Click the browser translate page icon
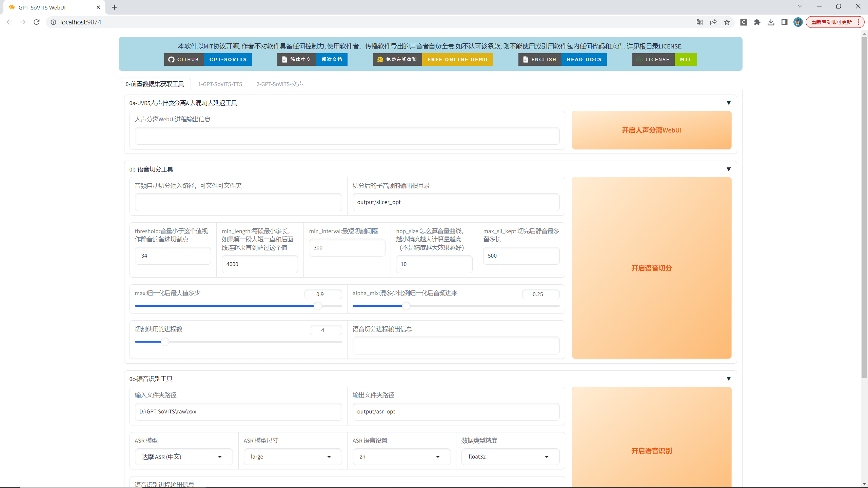Screen dimensions: 868x488 [x=699, y=22]
